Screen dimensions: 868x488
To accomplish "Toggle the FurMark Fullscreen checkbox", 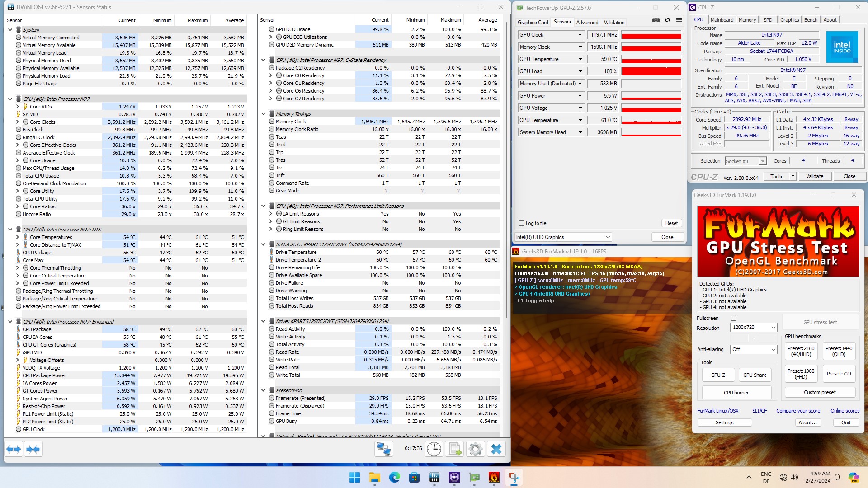I will [x=733, y=318].
